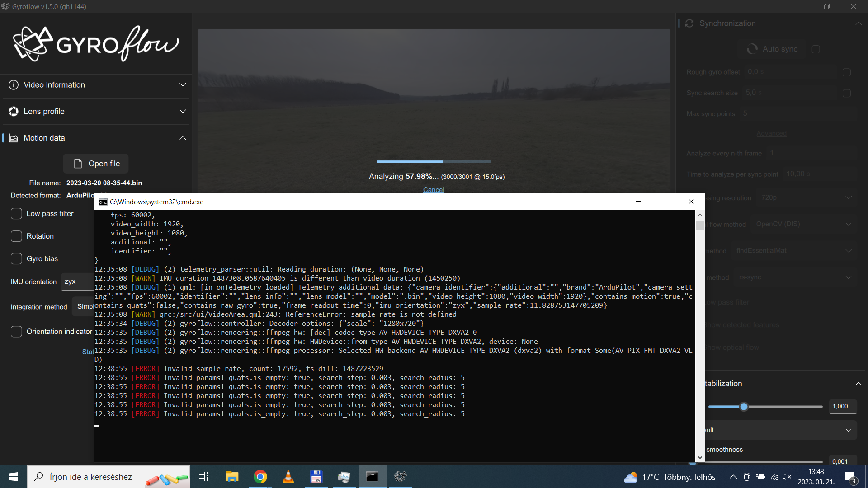Launch VLC from the taskbar

(x=288, y=477)
